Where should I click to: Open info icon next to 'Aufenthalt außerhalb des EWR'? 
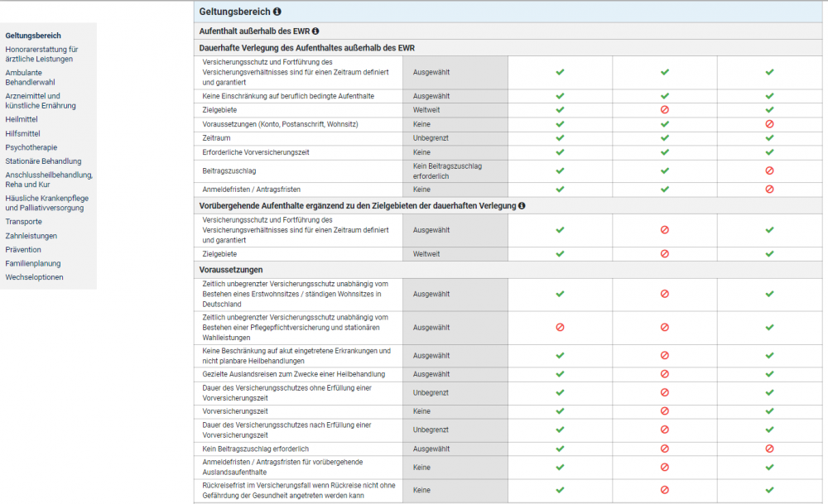(x=315, y=31)
